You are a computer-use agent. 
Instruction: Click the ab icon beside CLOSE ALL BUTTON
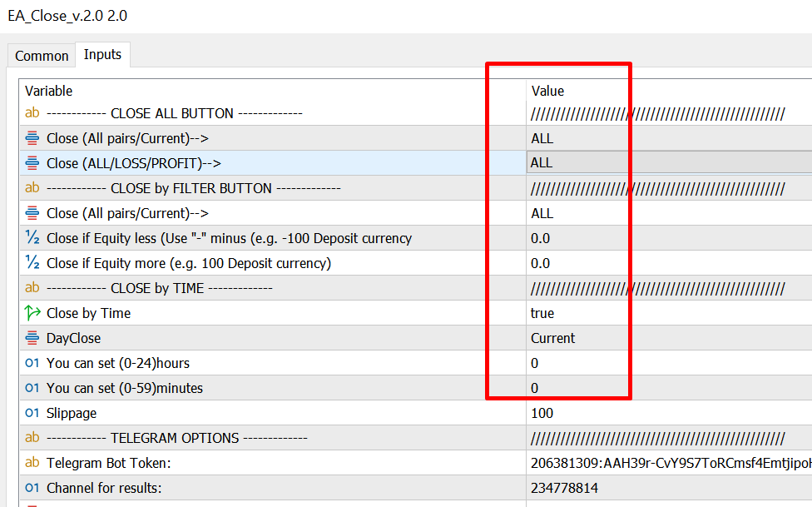point(32,112)
